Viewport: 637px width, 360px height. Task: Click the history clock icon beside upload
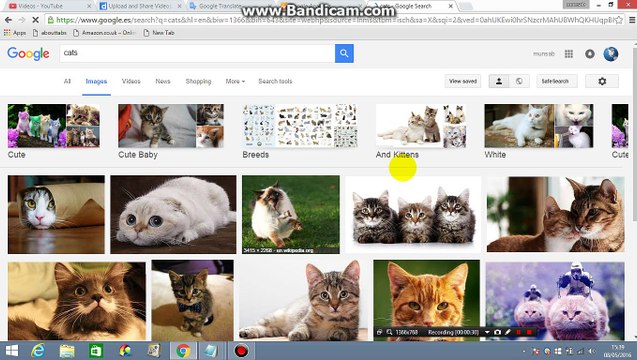(519, 81)
